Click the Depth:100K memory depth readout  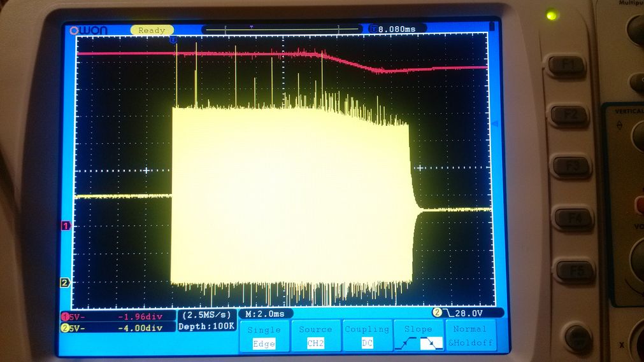click(x=206, y=326)
